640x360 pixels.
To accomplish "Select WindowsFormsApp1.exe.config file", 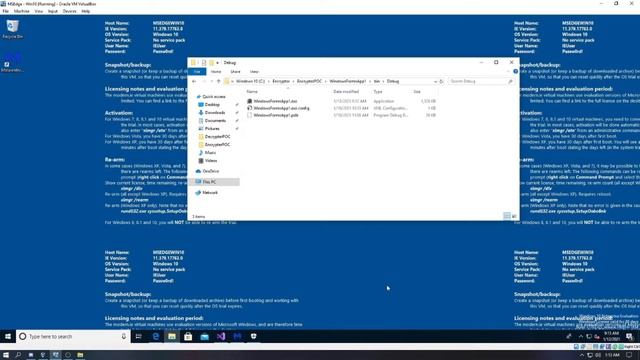I will 281,108.
